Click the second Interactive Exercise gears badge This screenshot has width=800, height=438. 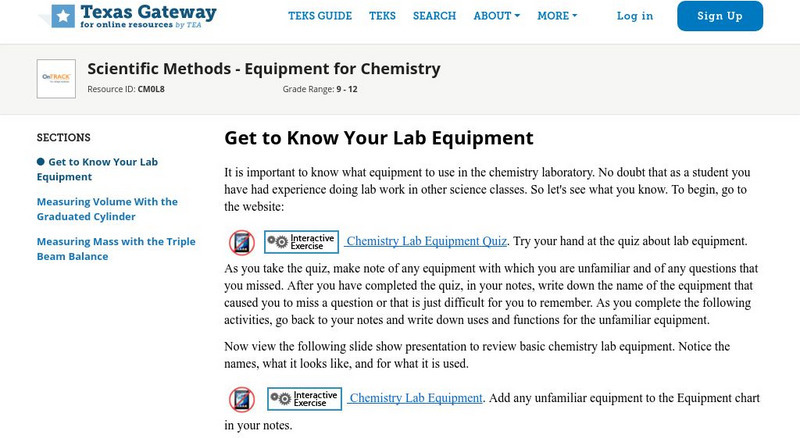tap(301, 398)
